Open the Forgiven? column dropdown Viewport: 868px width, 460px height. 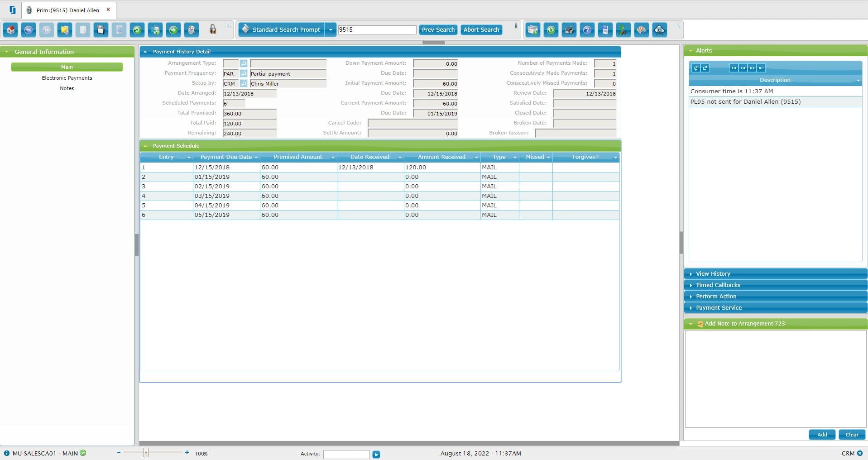coord(615,157)
